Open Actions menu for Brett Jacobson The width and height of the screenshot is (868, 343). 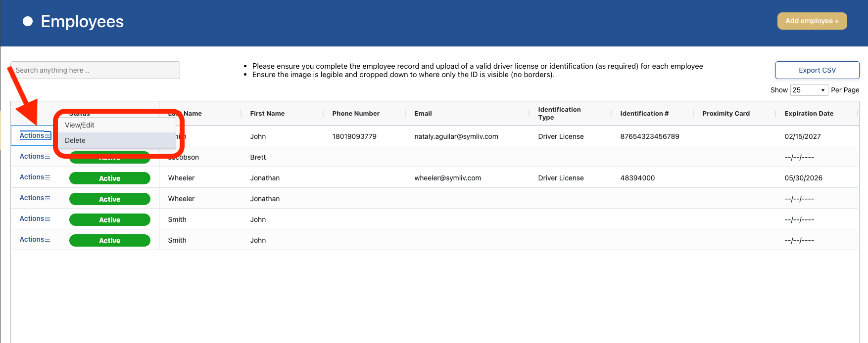[35, 156]
